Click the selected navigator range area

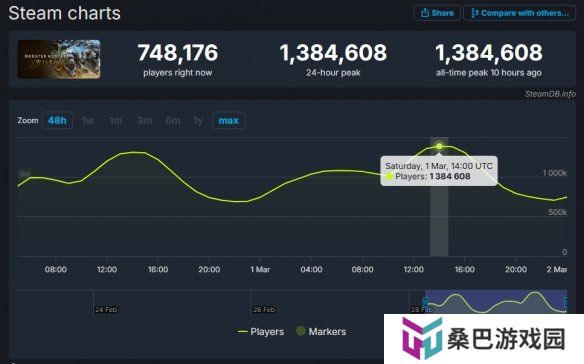(x=496, y=301)
